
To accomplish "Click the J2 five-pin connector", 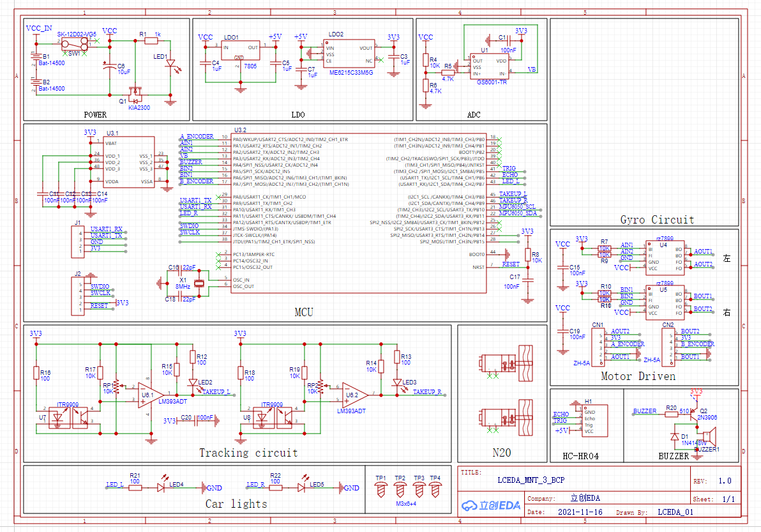I will (x=78, y=296).
